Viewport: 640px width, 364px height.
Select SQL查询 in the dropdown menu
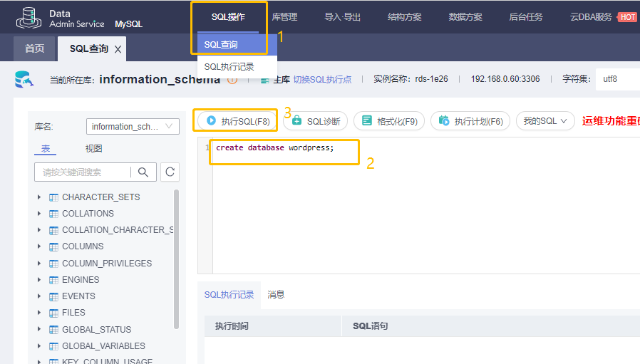tap(237, 44)
